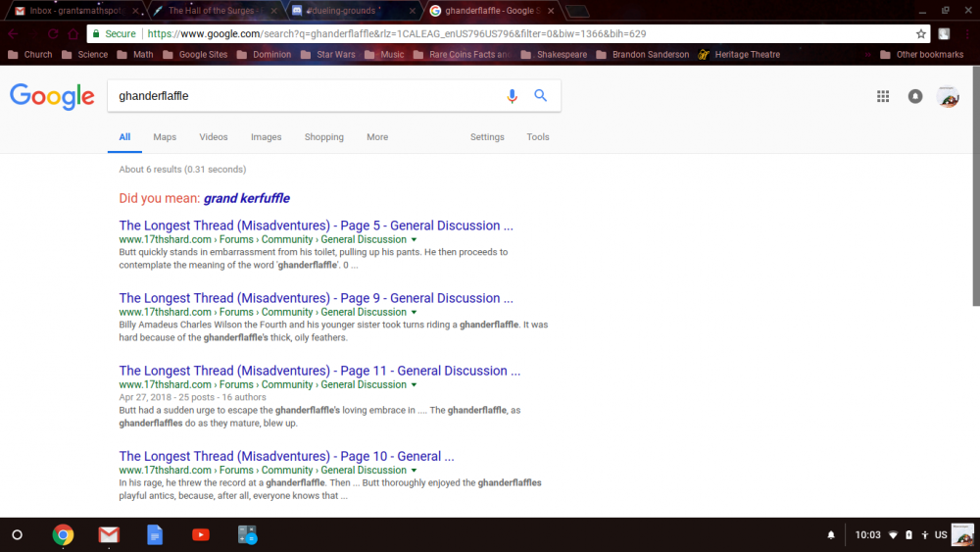Screen dimensions: 980x552
Task: Launch Gmail from the shelf
Action: coord(109,535)
